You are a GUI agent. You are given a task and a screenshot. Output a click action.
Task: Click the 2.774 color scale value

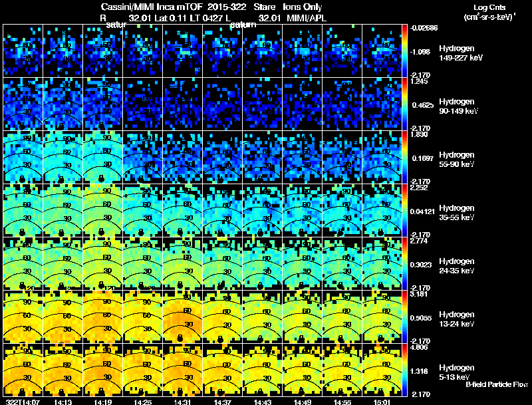pos(419,241)
